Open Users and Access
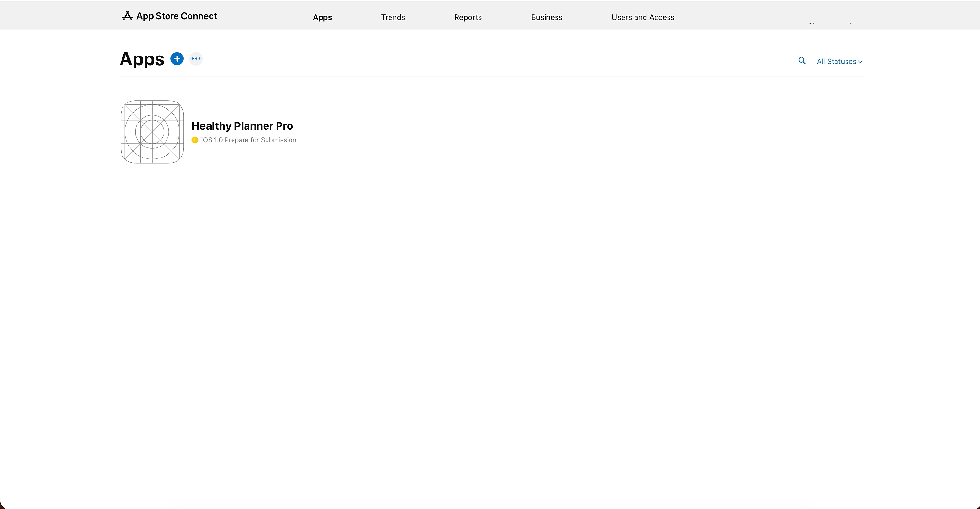The image size is (980, 509). (x=643, y=17)
